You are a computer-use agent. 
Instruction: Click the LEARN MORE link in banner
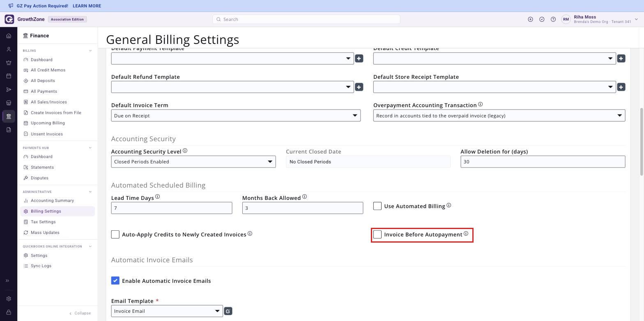87,6
